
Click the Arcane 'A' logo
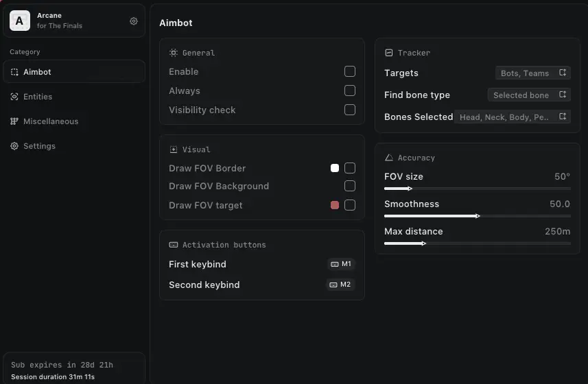click(19, 21)
